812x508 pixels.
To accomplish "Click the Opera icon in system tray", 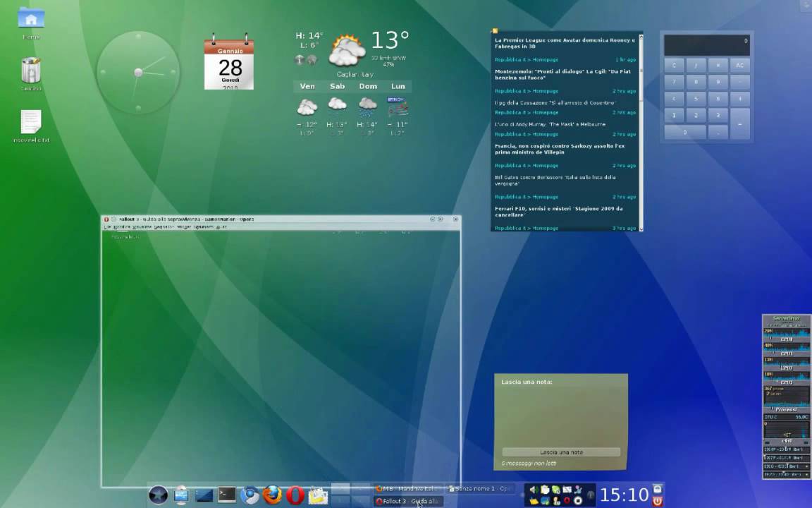I will [567, 501].
